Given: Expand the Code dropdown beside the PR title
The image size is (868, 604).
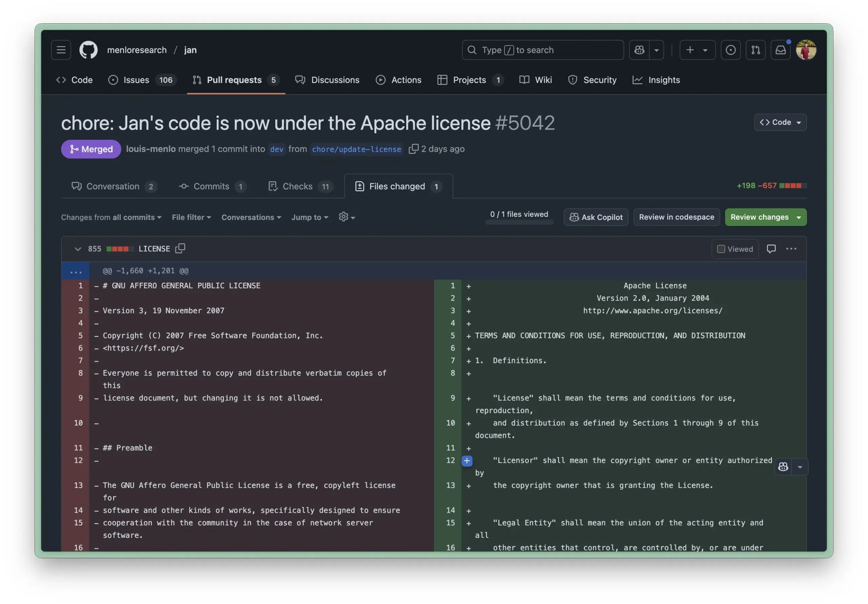Looking at the screenshot, I should click(780, 122).
